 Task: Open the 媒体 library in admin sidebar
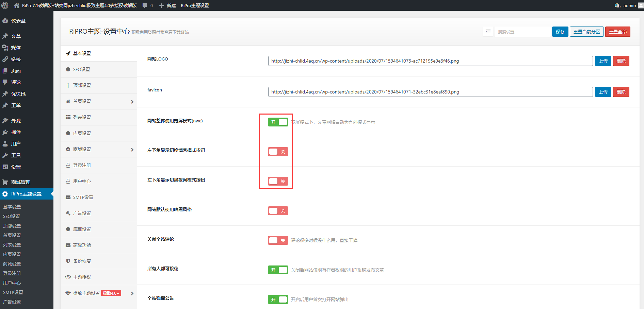[16, 47]
